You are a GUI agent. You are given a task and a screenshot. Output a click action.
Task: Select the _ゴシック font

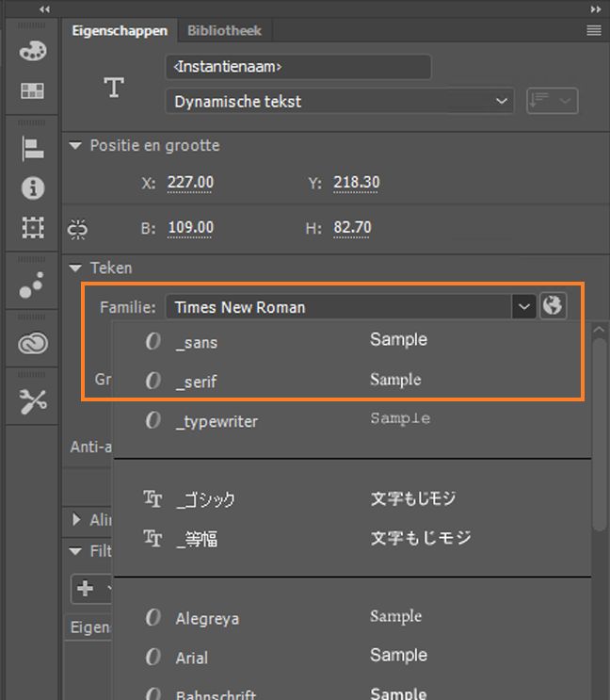[x=352, y=499]
